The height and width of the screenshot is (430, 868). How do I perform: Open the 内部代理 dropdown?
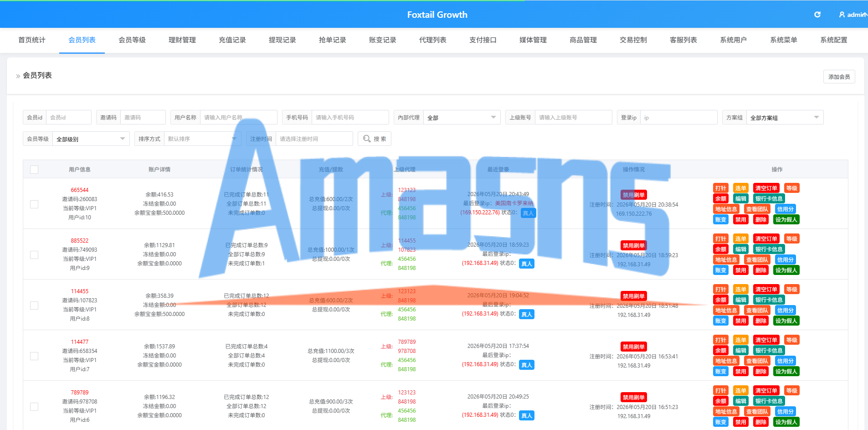tap(462, 118)
